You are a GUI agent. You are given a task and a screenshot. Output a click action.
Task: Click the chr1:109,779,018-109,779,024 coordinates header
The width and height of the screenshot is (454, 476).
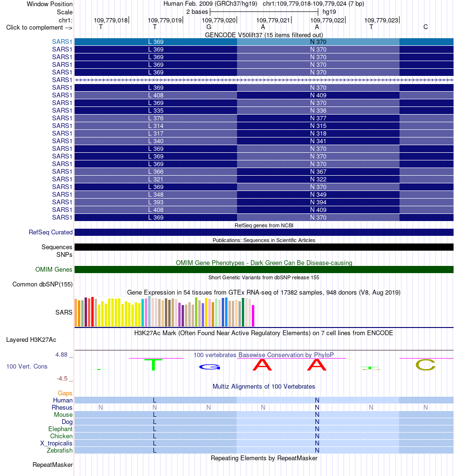[313, 4]
